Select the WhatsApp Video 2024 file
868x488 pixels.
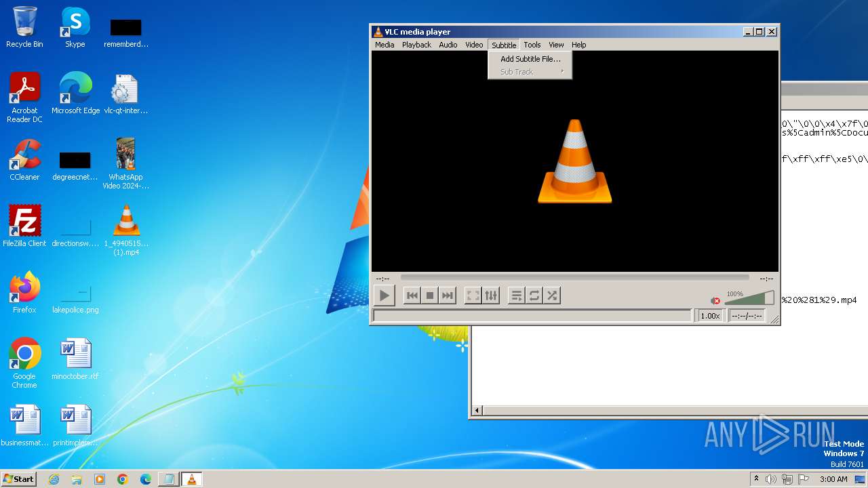(x=126, y=164)
